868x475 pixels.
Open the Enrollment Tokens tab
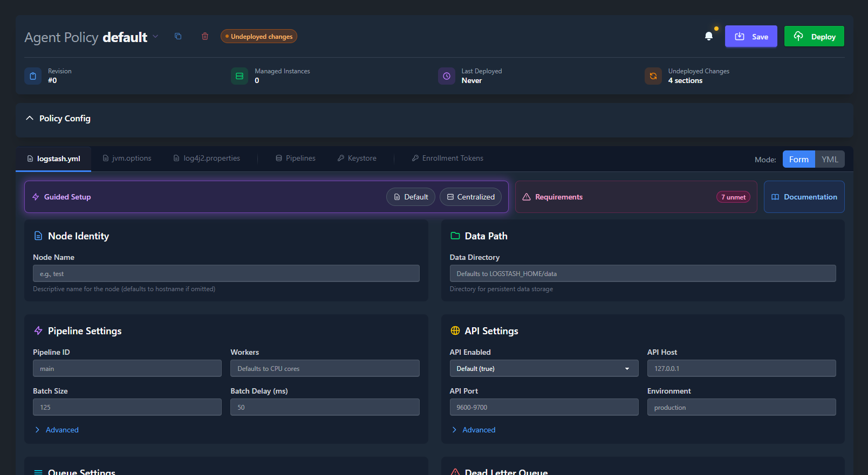tap(448, 158)
